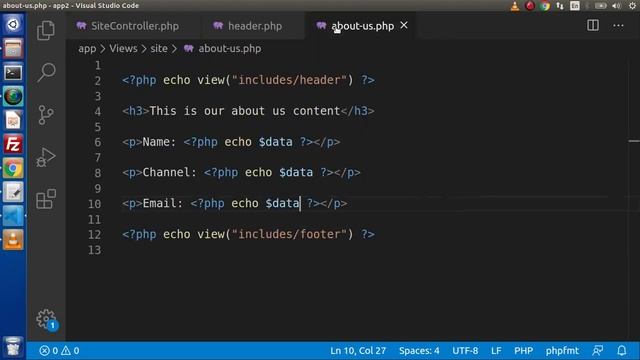Open system settings gear in top panel

[632, 6]
